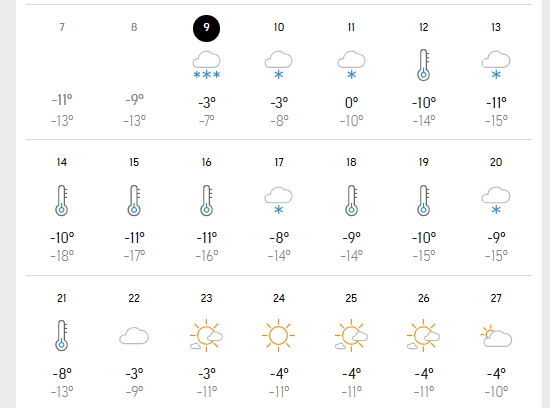Viewport: 550px width, 408px height.
Task: Select the thermometer frost icon on day 12
Action: click(423, 65)
